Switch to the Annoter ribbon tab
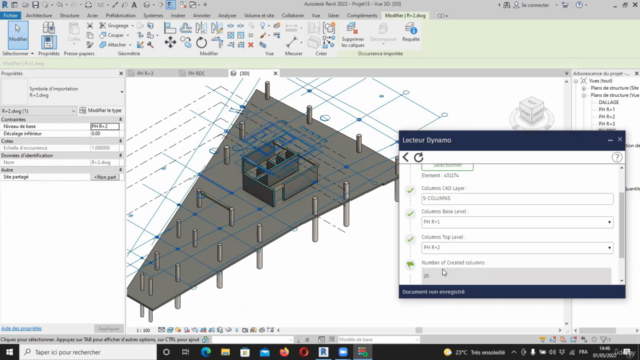Screen dimensions: 640x360 pyautogui.click(x=202, y=16)
